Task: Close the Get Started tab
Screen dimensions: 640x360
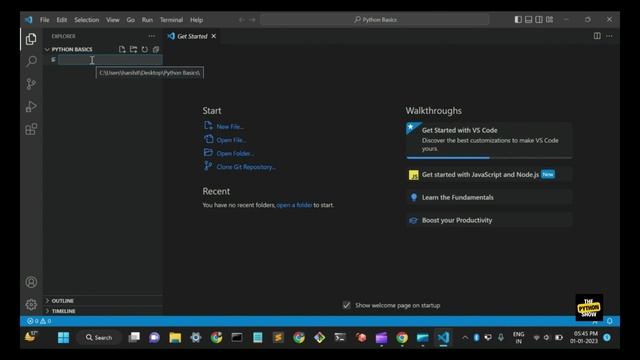Action: (x=213, y=36)
